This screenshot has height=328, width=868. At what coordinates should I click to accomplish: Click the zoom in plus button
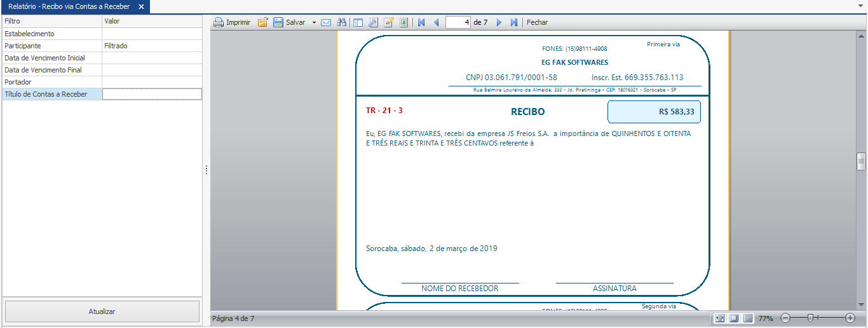coord(850,318)
